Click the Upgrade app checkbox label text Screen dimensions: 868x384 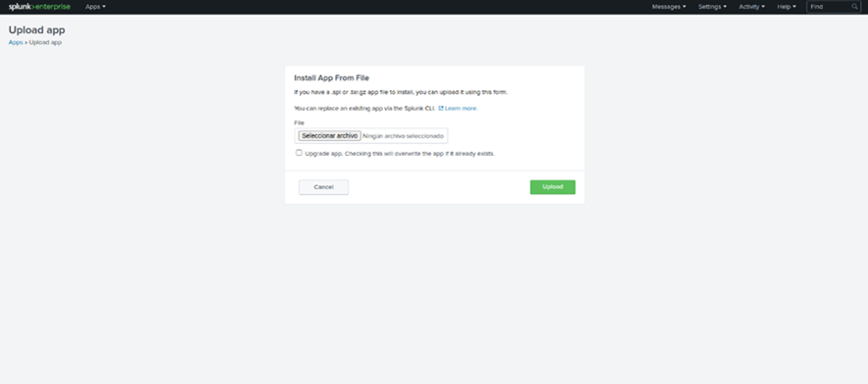click(x=399, y=154)
